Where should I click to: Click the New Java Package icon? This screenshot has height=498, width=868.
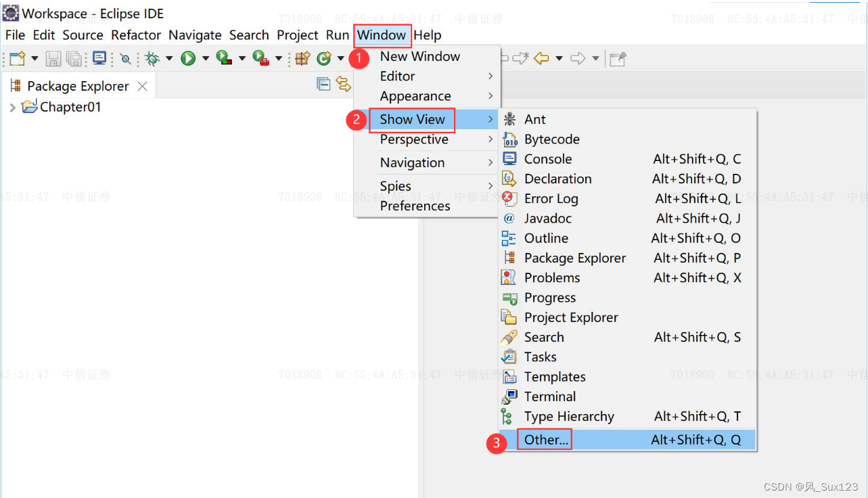pyautogui.click(x=302, y=58)
